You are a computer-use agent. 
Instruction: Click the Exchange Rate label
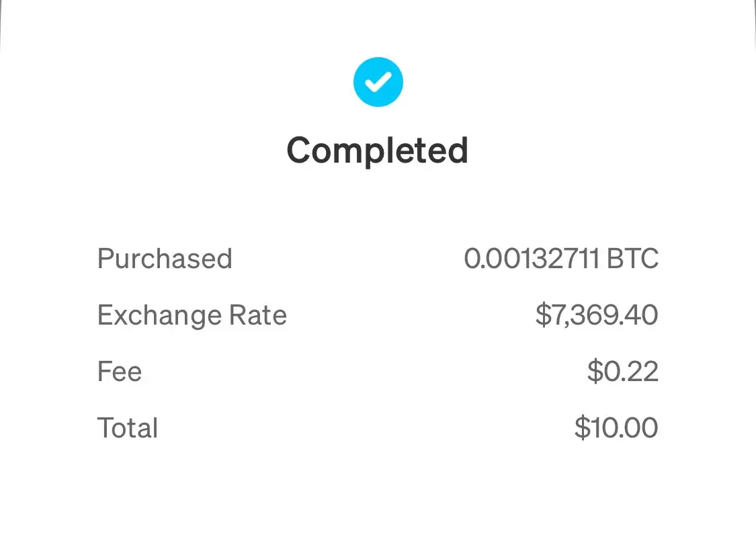tap(192, 315)
